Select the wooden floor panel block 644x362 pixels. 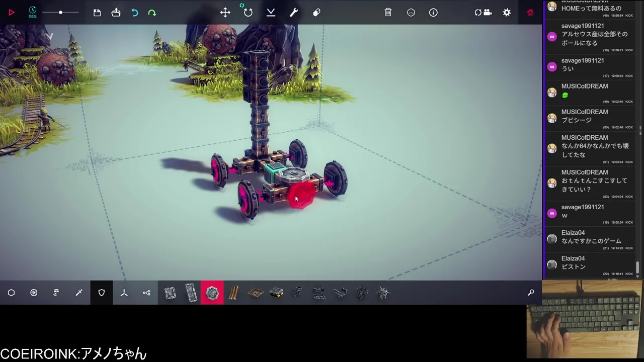pos(255,293)
